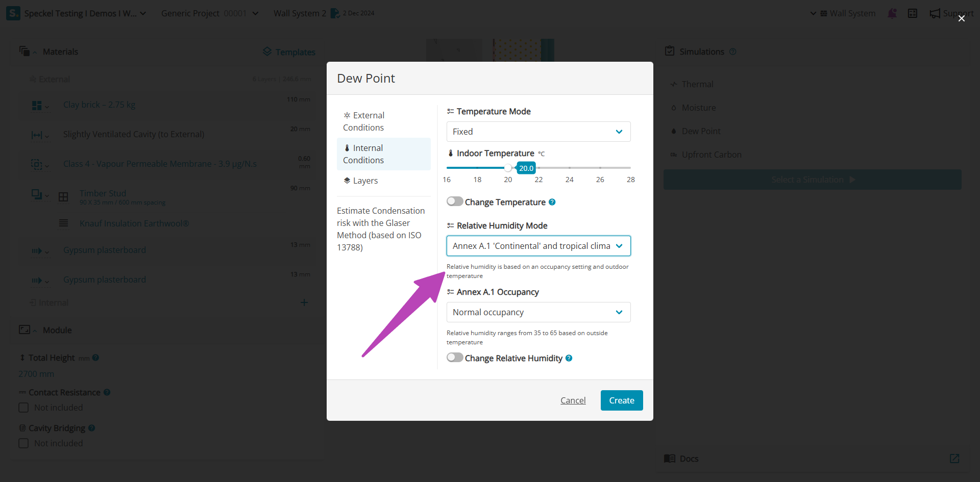This screenshot has width=980, height=482.
Task: Click the notification bell icon
Action: pos(892,13)
